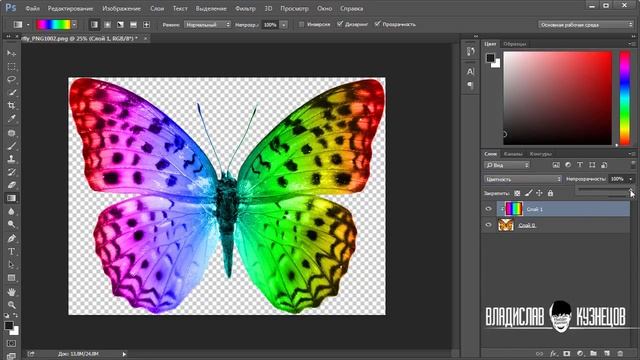Image resolution: width=640 pixels, height=360 pixels.
Task: Select the Path Selection tool
Action: (11, 265)
